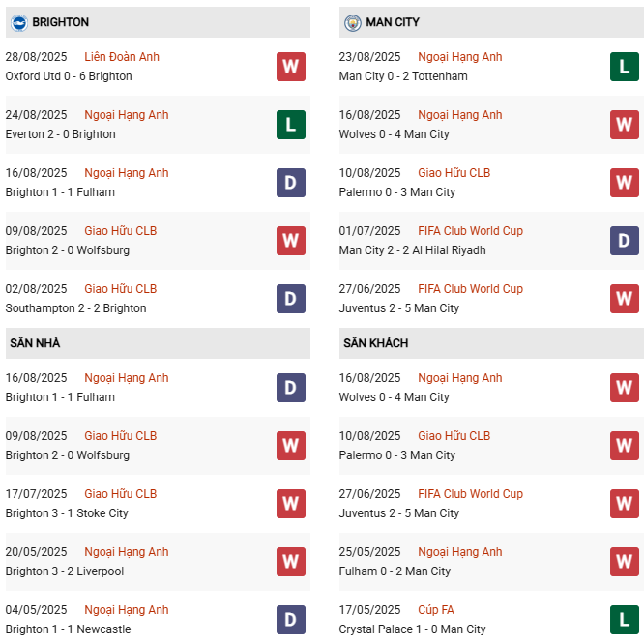Open the FIFA Club World Cup link dated 01/07/2025
Image resolution: width=644 pixels, height=644 pixels.
470,231
